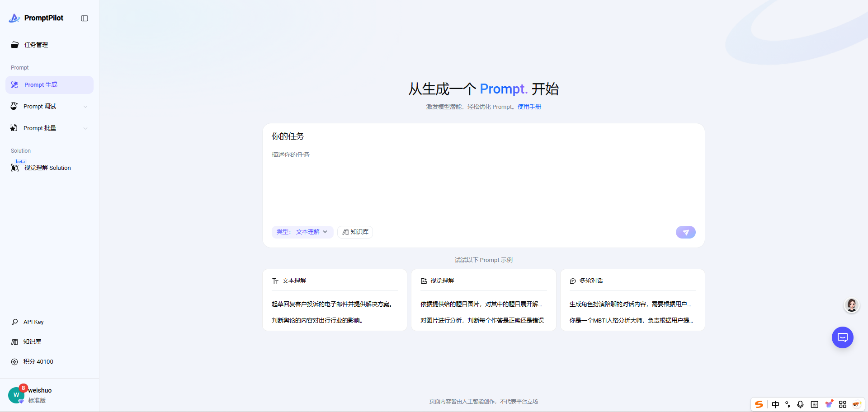Click the weishuo username text
This screenshot has height=412, width=868.
point(40,390)
